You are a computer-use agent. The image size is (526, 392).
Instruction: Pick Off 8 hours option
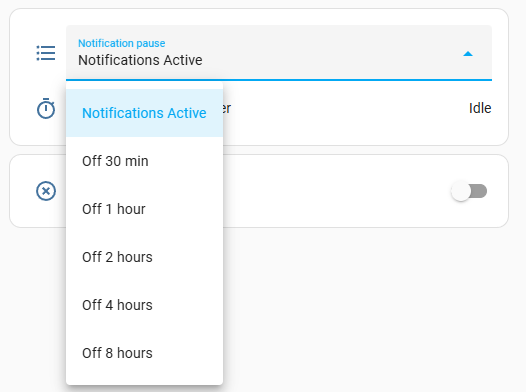[x=144, y=353]
